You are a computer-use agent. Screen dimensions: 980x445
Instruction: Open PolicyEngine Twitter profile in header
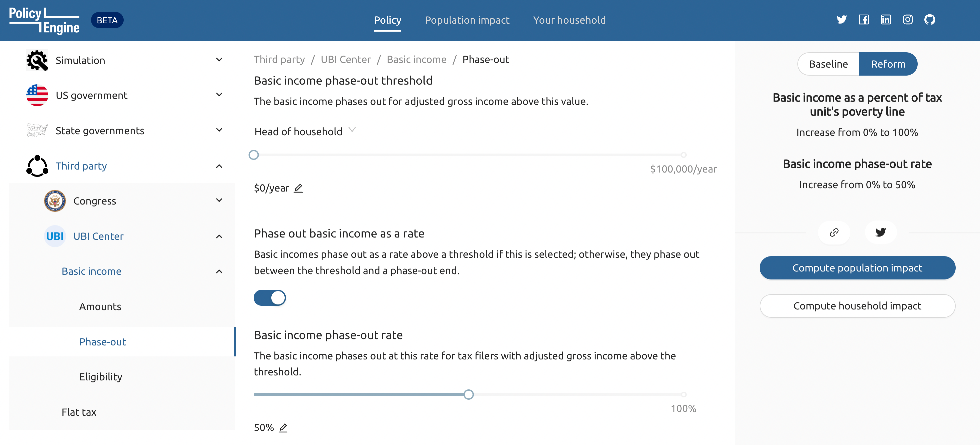click(x=842, y=20)
